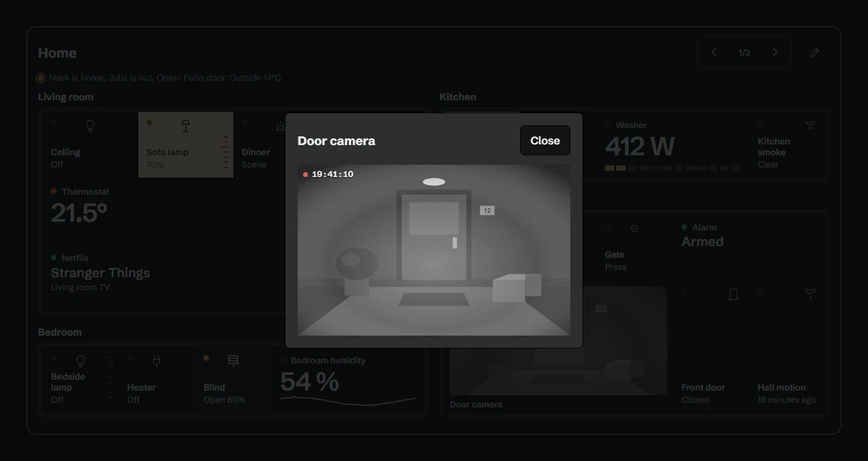
Task: Open the Washer 412 W tile
Action: coord(673,145)
